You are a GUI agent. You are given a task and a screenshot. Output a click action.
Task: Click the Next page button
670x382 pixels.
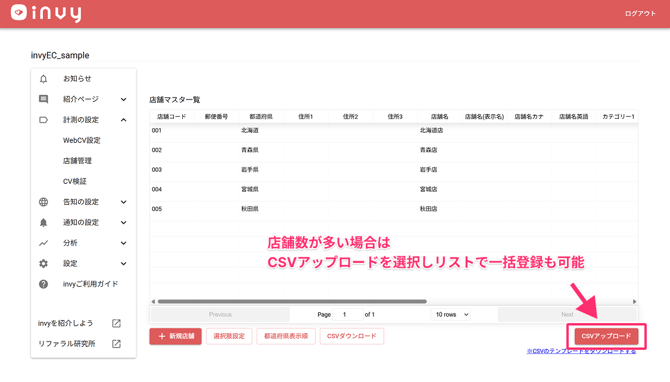(567, 314)
